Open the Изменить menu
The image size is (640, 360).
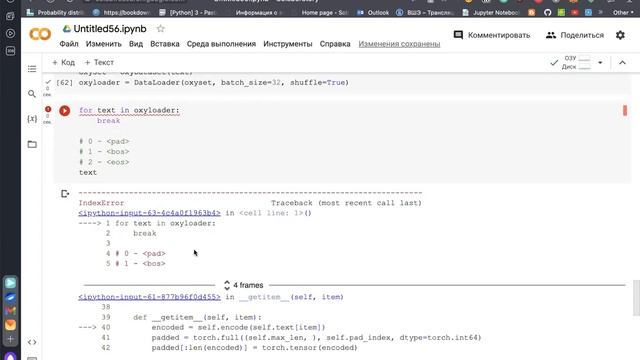104,44
